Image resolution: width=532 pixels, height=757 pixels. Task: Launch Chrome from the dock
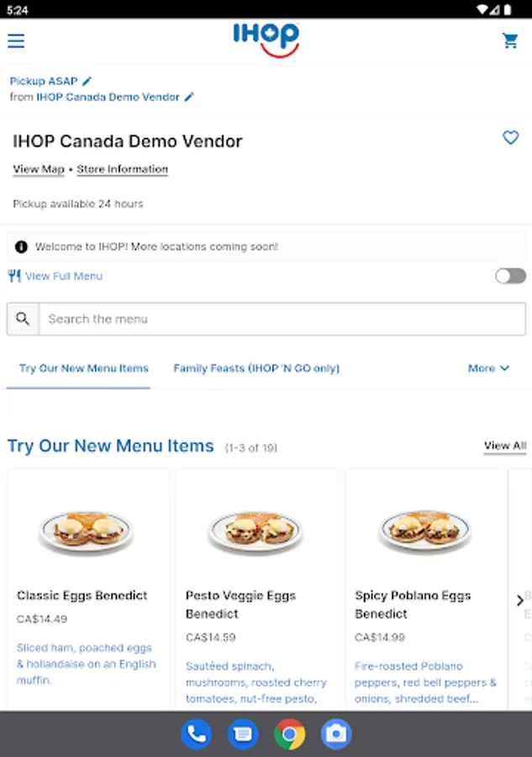point(289,734)
